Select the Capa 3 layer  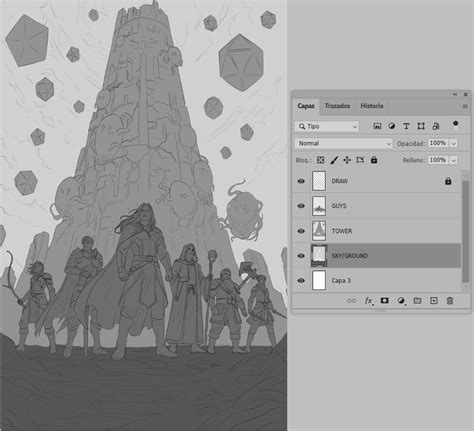(x=377, y=280)
